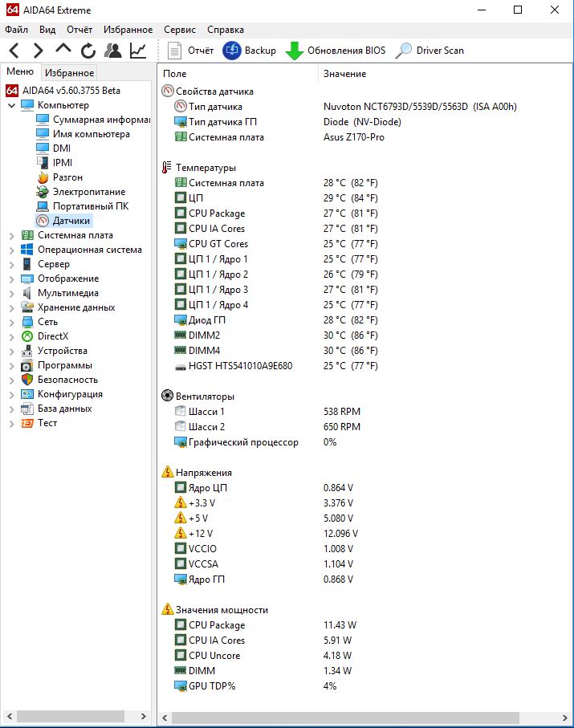
Task: Open Обновления BIOS from the toolbar
Action: [x=335, y=51]
